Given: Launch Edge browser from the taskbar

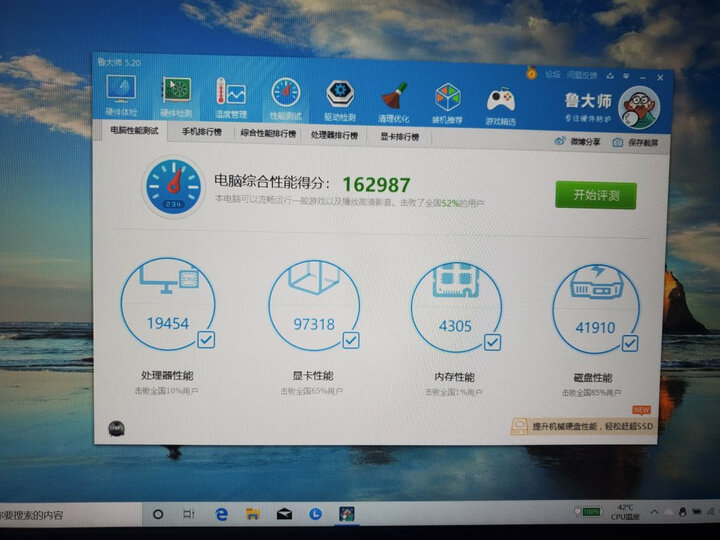Looking at the screenshot, I should tap(221, 514).
